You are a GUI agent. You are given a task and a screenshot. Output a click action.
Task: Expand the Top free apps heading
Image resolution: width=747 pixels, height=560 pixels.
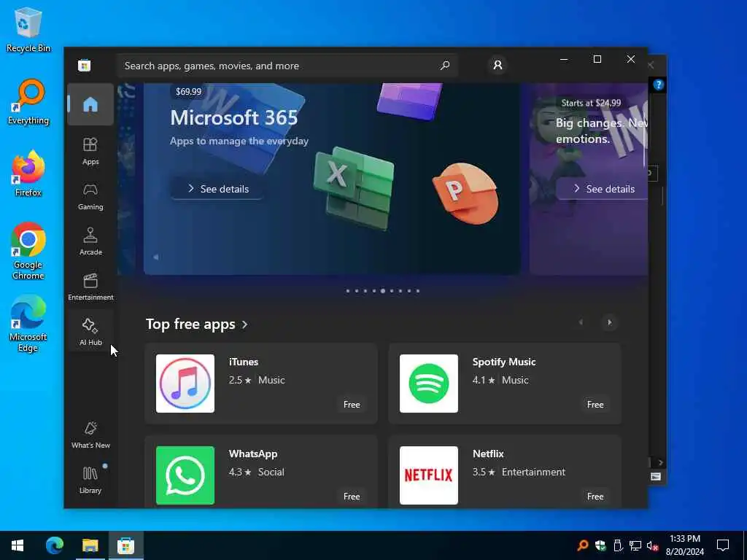point(197,324)
